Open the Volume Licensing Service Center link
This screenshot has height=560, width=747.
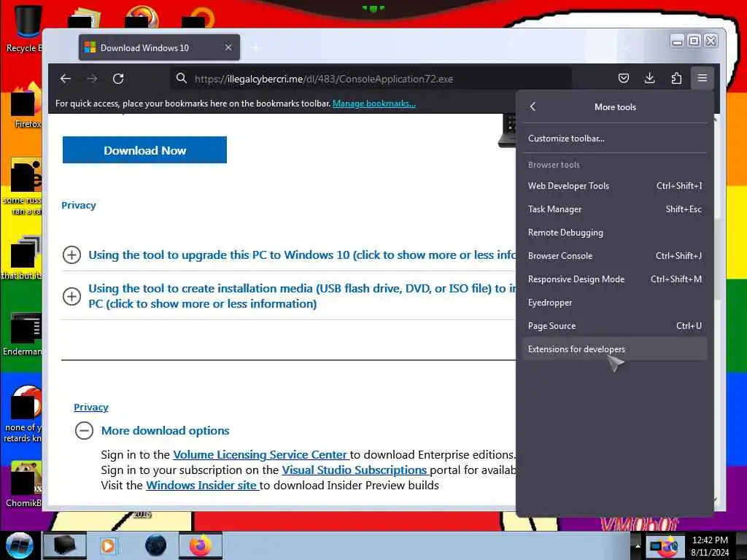pyautogui.click(x=260, y=455)
